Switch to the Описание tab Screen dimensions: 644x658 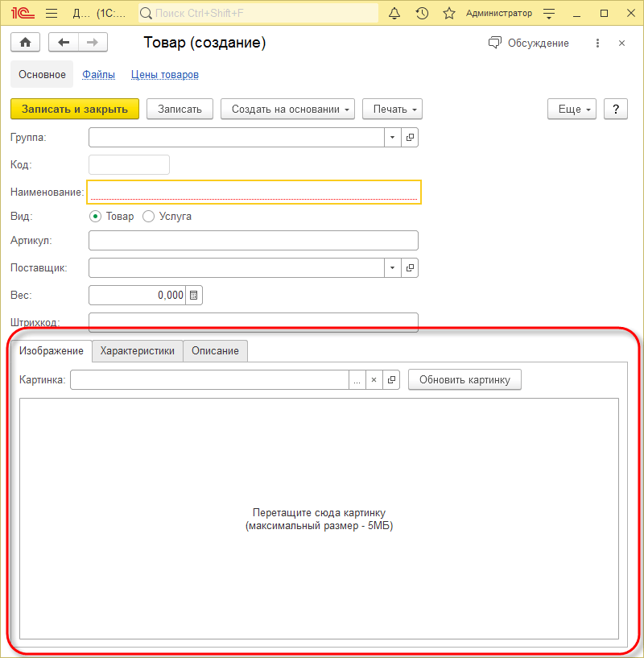215,351
